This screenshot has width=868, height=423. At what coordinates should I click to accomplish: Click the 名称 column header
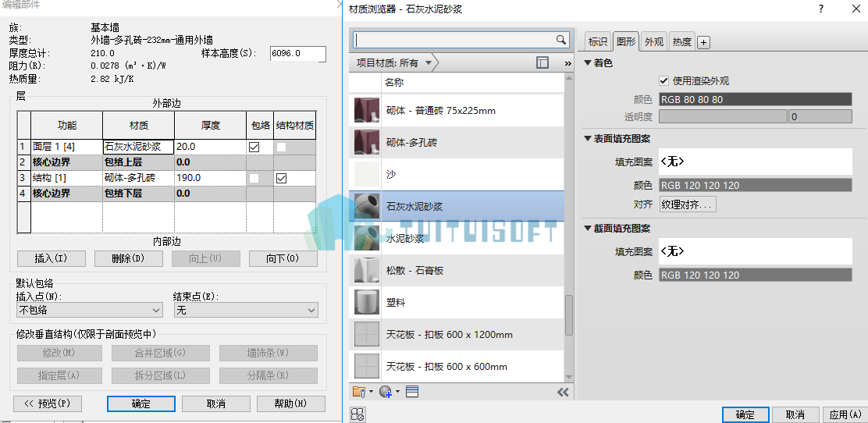(x=473, y=83)
